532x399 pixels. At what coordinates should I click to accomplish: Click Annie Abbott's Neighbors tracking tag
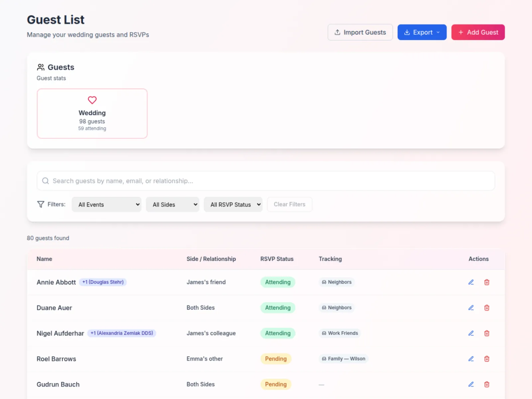coord(336,282)
